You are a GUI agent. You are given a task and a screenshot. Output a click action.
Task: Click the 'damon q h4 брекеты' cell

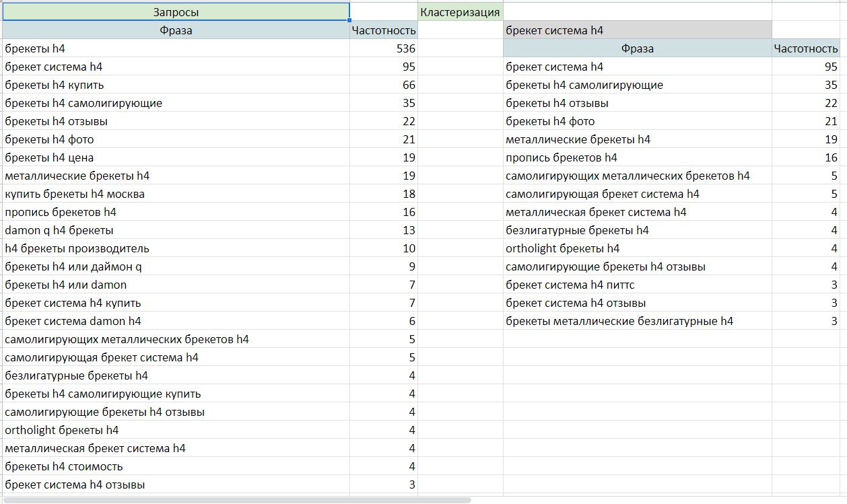(x=176, y=230)
